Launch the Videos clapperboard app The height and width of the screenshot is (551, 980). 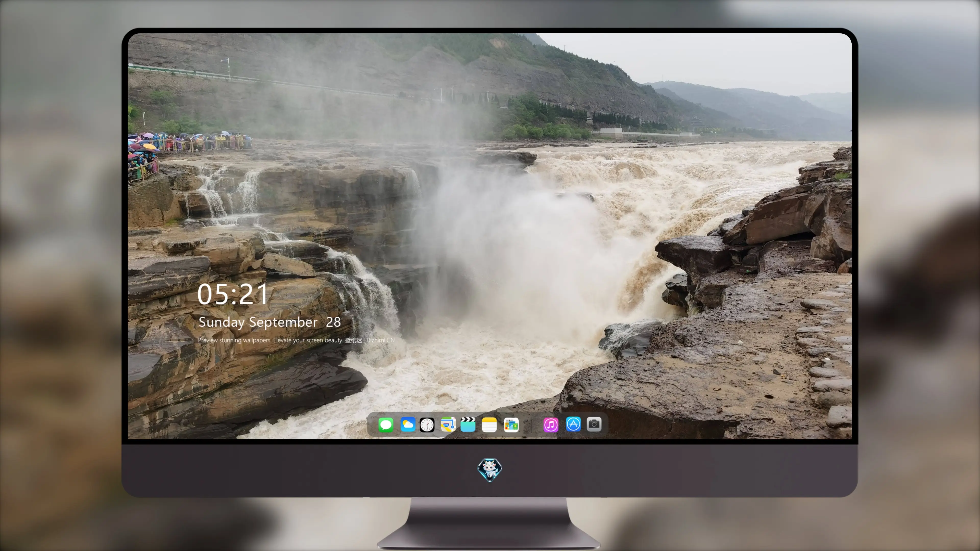468,424
